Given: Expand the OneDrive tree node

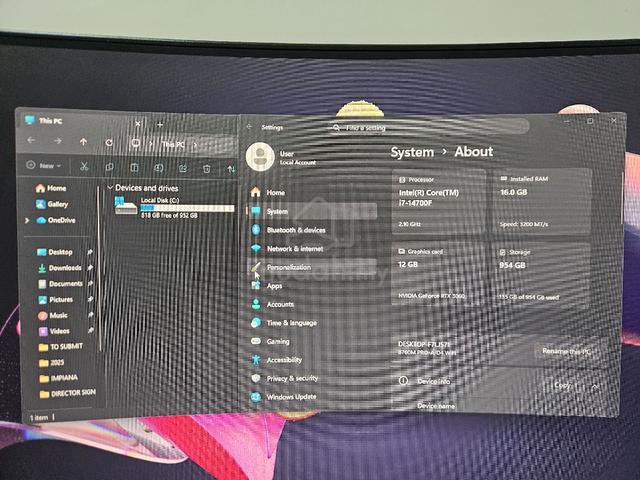Looking at the screenshot, I should [27, 220].
